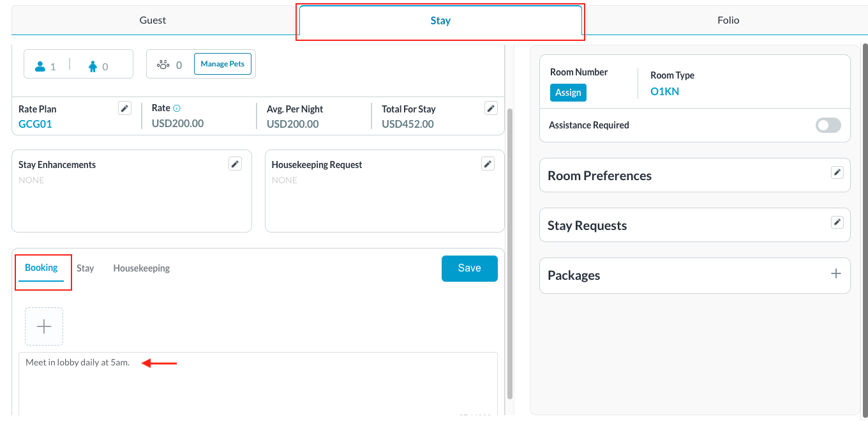
Task: Edit Room Preferences via pencil icon
Action: tap(837, 172)
